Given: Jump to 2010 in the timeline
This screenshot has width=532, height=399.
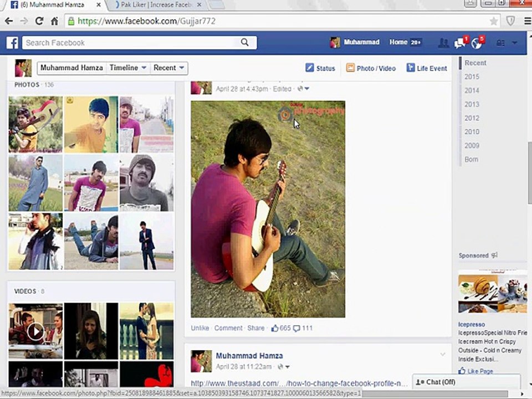Looking at the screenshot, I should (x=472, y=132).
